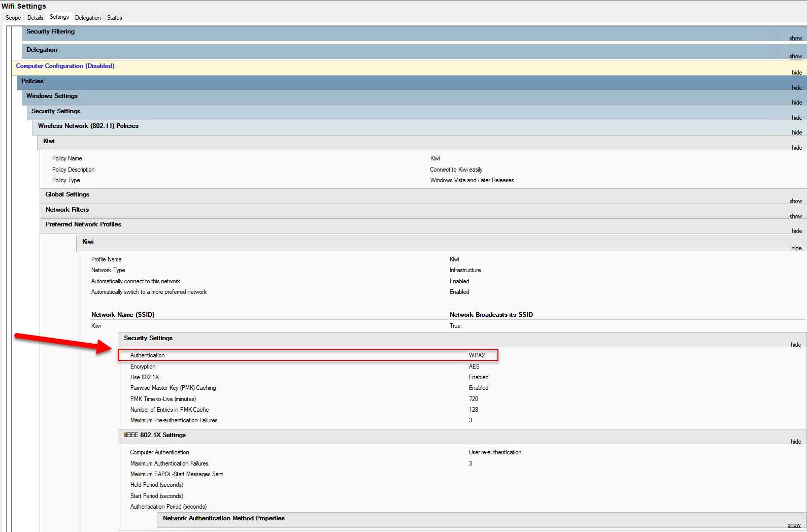The height and width of the screenshot is (532, 807).
Task: Hide the IEEE 802.1X Settings section
Action: coord(795,442)
